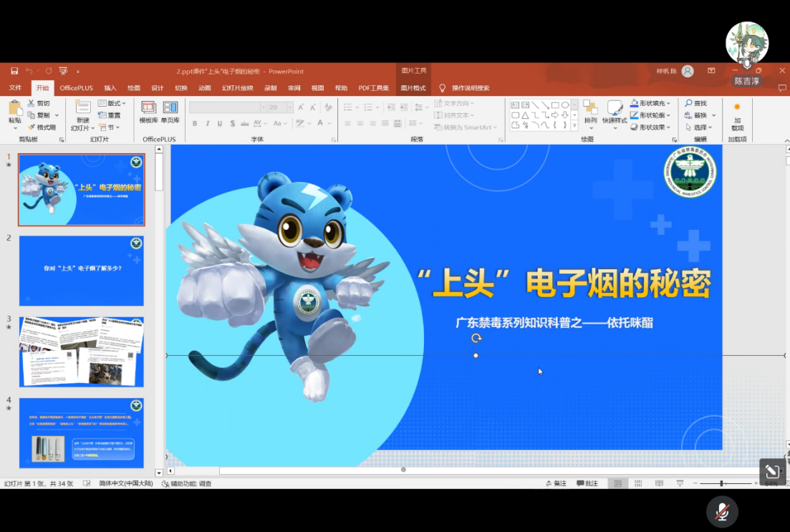Select normal view in status bar
This screenshot has height=532, width=790.
point(617,483)
